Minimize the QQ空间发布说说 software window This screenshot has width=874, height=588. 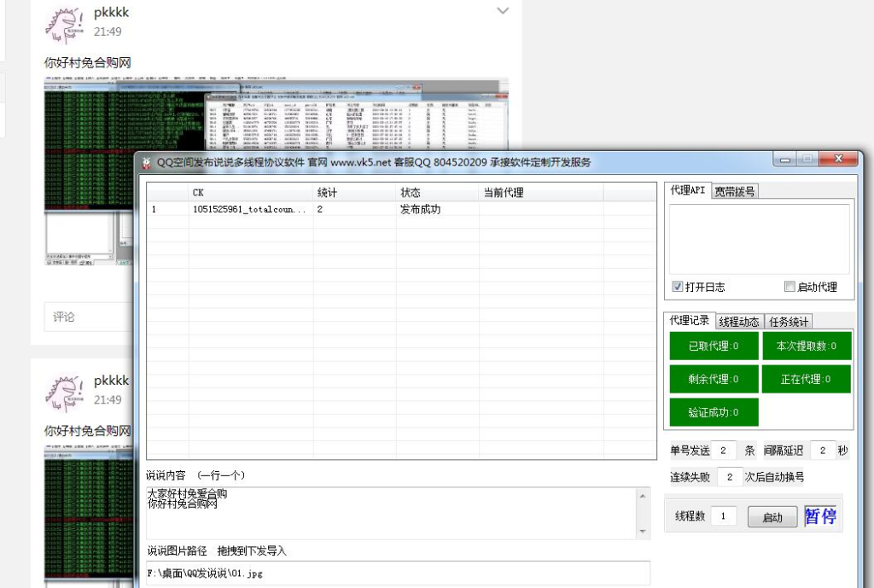pos(785,160)
